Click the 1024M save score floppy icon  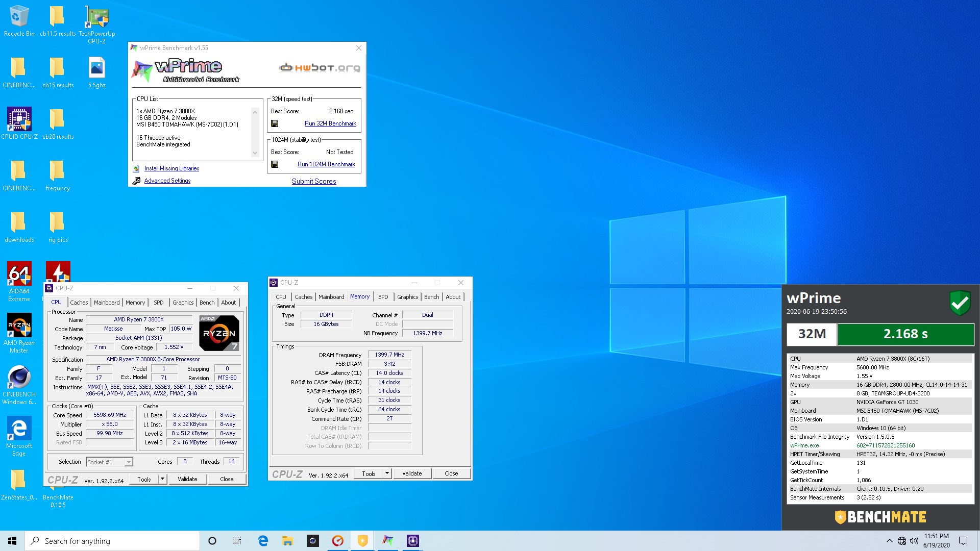point(275,164)
